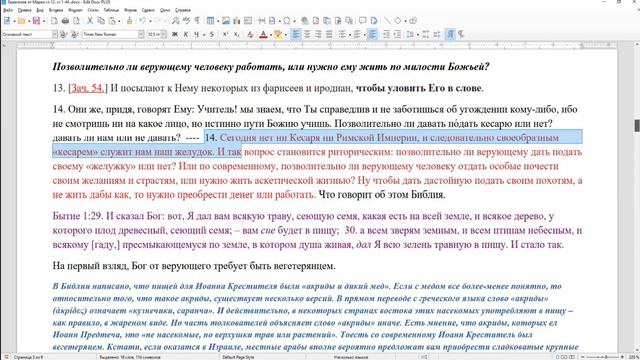Open hyperlink Зач. 54.
This screenshot has height=360, width=640.
(87, 88)
